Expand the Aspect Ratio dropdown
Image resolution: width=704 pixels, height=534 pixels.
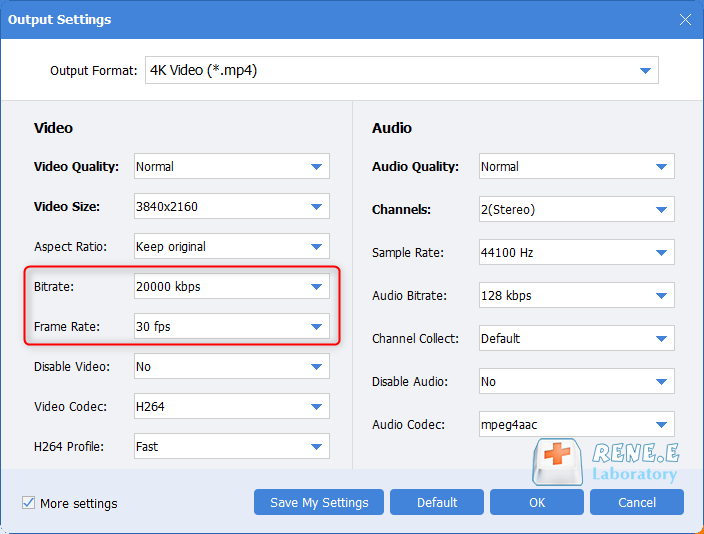[x=232, y=246]
